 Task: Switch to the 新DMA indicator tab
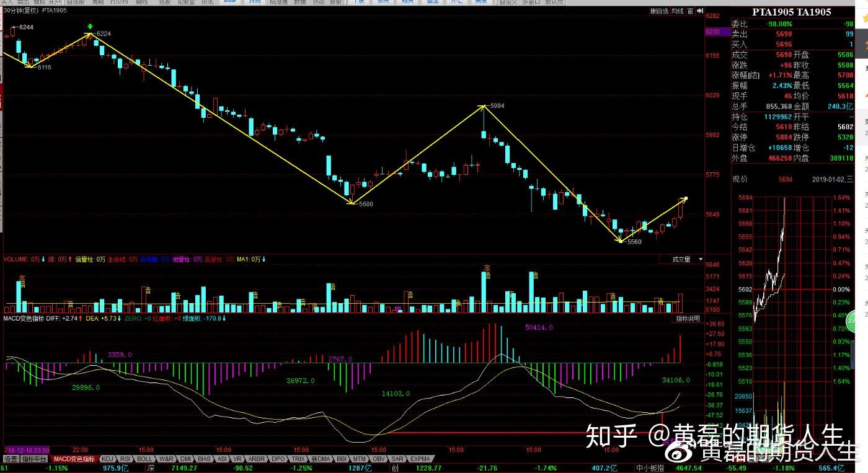coord(321,459)
